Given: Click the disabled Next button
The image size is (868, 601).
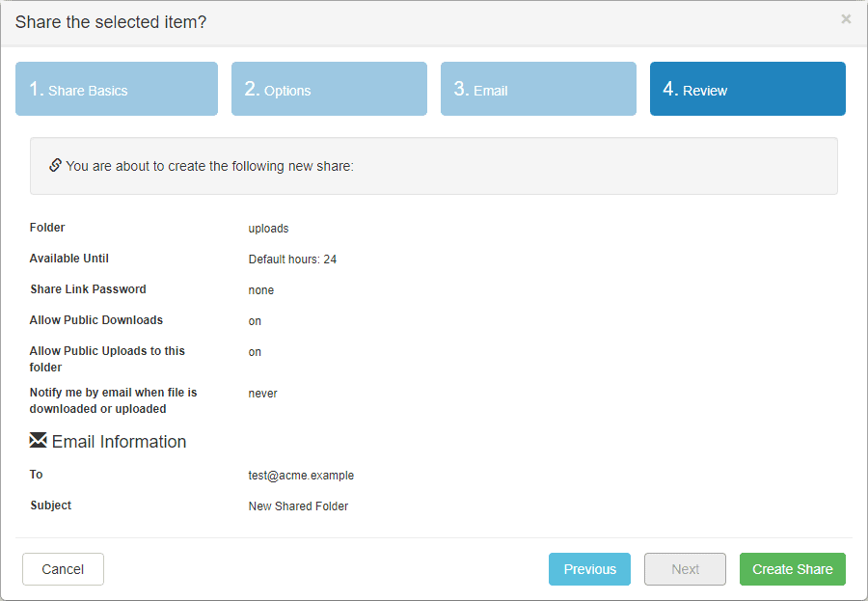Looking at the screenshot, I should pos(686,569).
